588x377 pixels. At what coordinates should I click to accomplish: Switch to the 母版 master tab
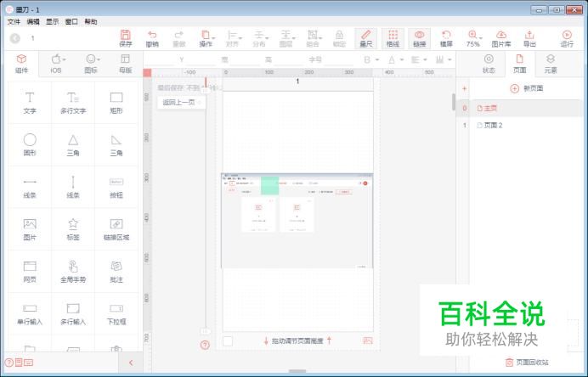coord(126,64)
